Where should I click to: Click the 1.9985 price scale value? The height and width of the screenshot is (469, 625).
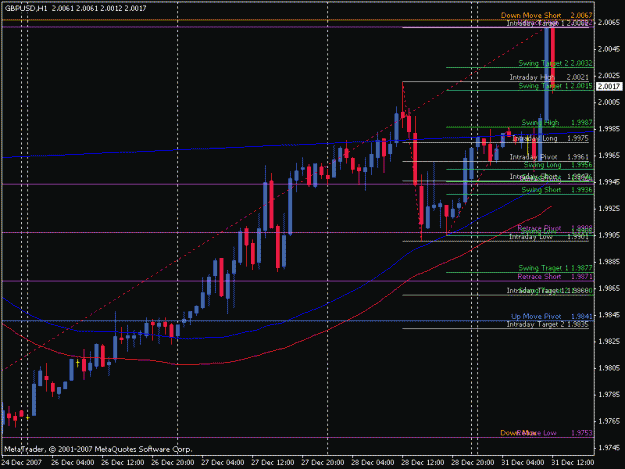tap(609, 129)
